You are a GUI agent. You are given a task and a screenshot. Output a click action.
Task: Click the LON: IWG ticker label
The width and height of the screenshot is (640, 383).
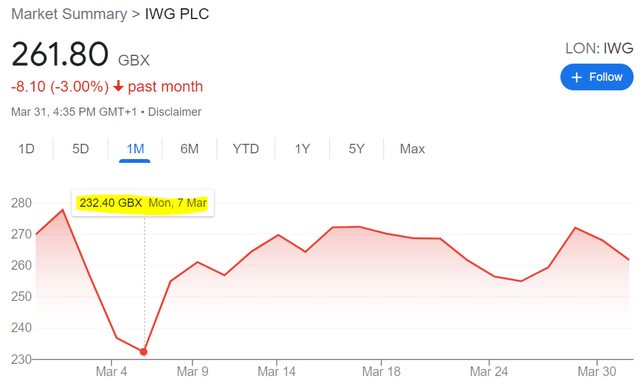[x=599, y=48]
